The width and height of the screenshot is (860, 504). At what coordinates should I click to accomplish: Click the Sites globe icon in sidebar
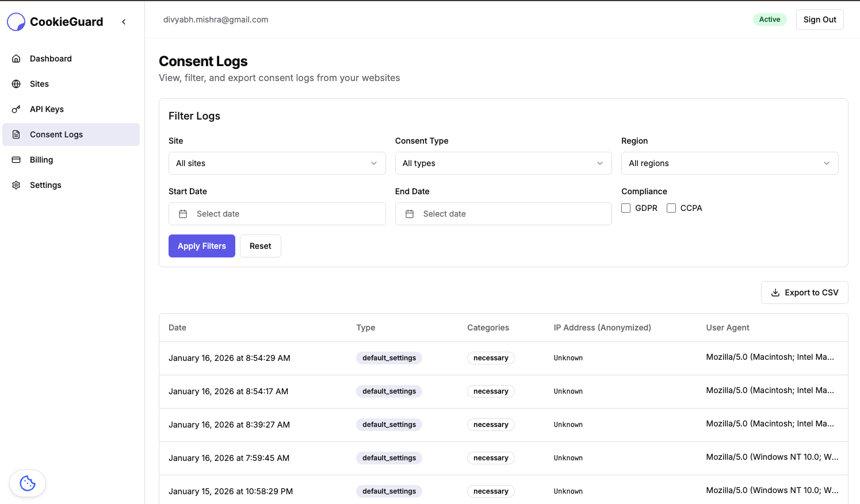[x=16, y=83]
